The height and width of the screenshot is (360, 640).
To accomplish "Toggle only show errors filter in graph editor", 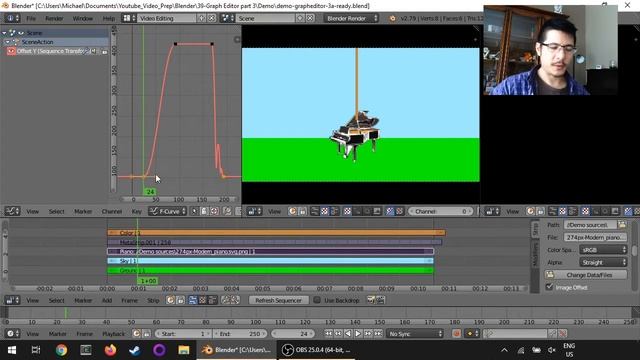I will pos(214,211).
